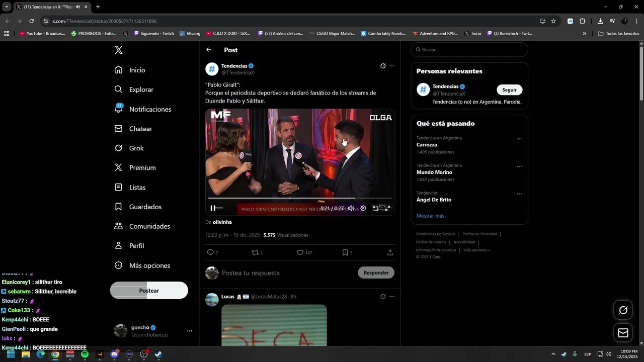644x362 pixels.
Task: Open Todos los favoritos folder
Action: point(619,34)
